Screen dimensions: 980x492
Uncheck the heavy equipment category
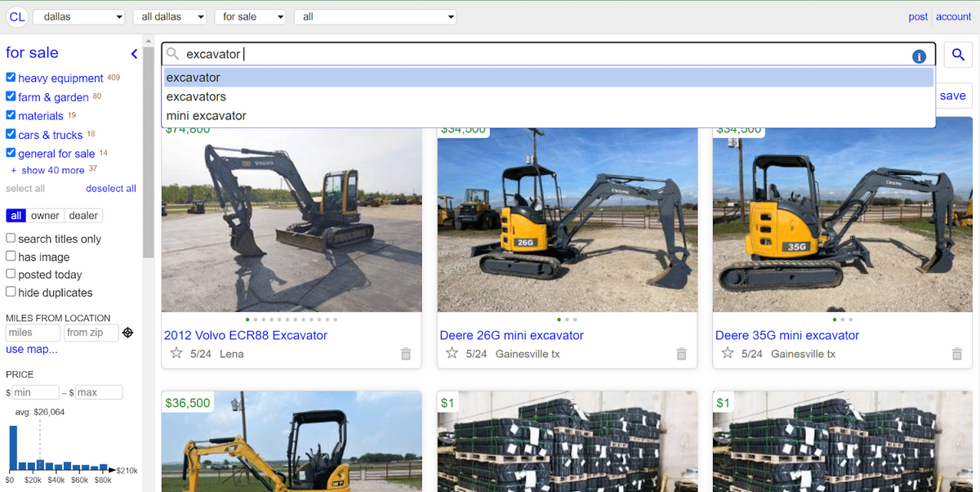tap(11, 78)
